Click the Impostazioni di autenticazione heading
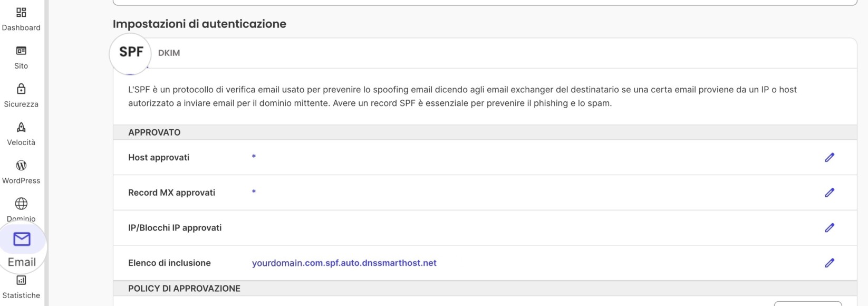The image size is (868, 306). [199, 24]
